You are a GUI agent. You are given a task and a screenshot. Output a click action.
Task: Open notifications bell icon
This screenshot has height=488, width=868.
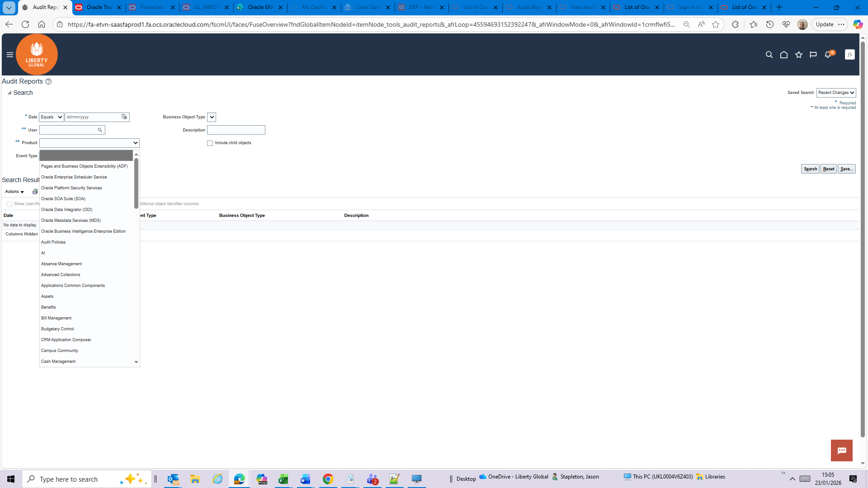click(x=828, y=55)
